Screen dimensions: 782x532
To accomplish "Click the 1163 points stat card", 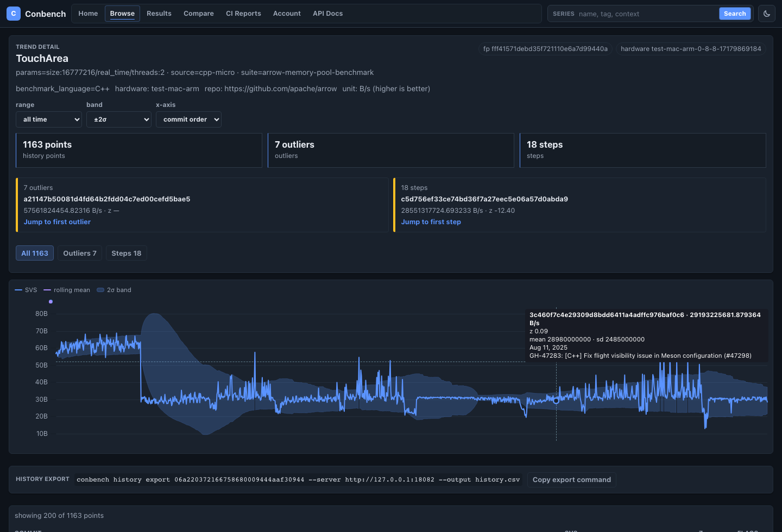I will coord(139,150).
